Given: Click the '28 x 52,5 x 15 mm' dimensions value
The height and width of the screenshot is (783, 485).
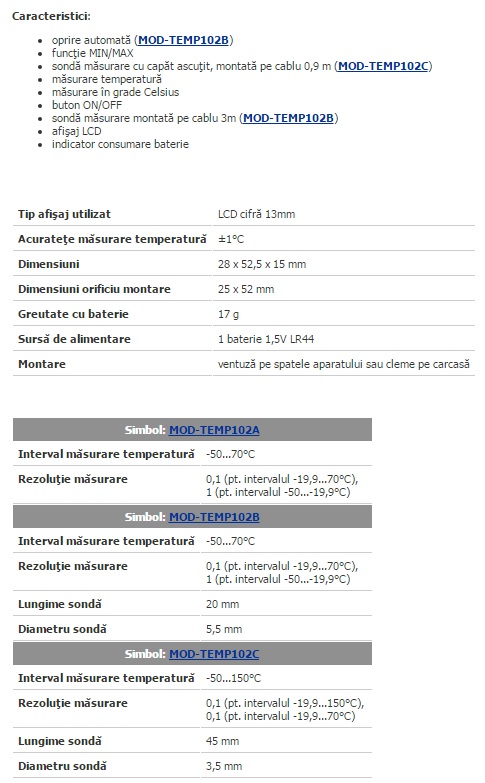Looking at the screenshot, I should click(x=262, y=264).
